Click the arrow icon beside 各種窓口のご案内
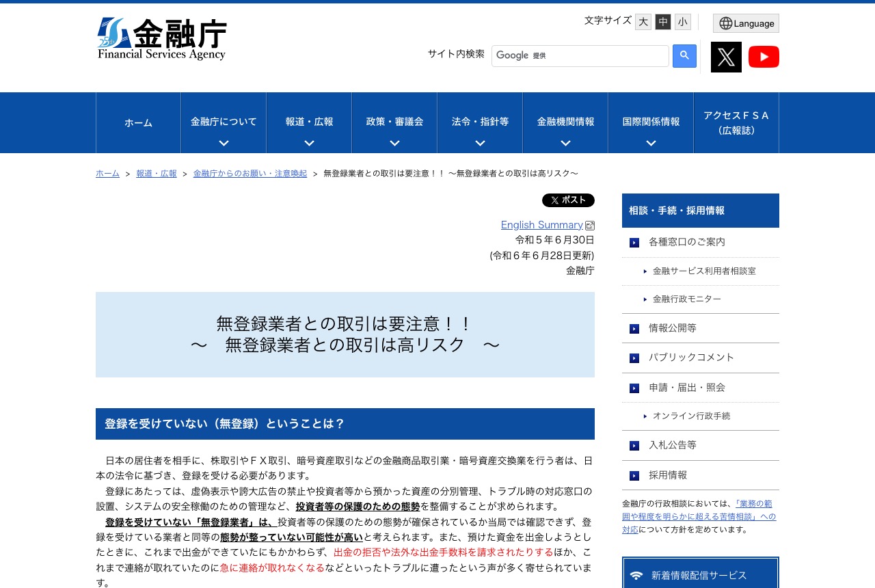Viewport: 875px width, 588px height. (634, 242)
